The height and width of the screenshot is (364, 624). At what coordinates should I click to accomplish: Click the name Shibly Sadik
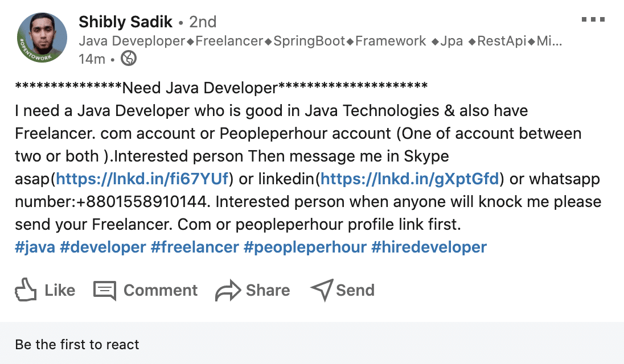tap(125, 22)
